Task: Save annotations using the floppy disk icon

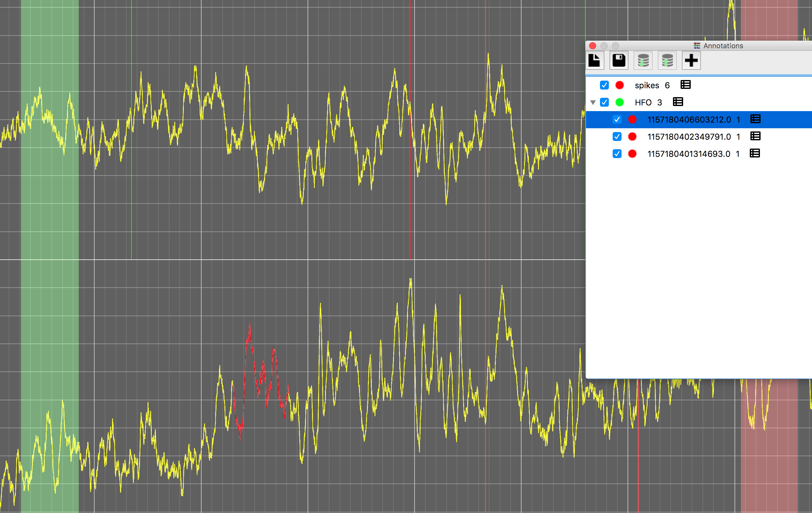Action: pos(619,60)
